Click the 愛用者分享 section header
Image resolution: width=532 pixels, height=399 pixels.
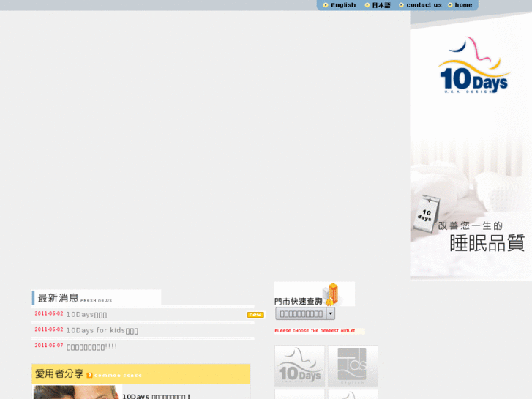coord(141,374)
